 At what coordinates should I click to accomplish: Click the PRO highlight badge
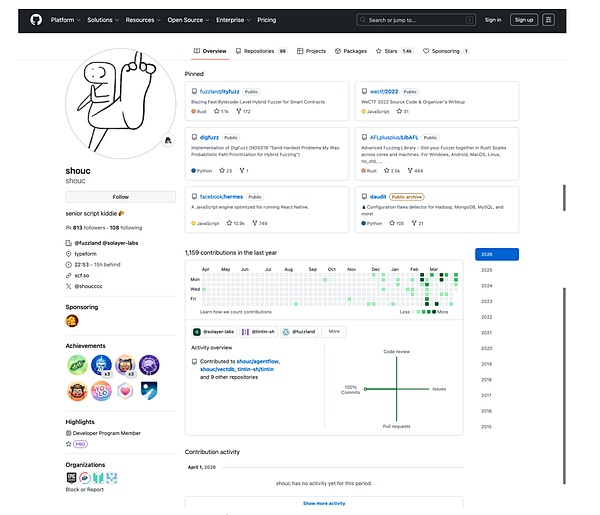[x=80, y=443]
